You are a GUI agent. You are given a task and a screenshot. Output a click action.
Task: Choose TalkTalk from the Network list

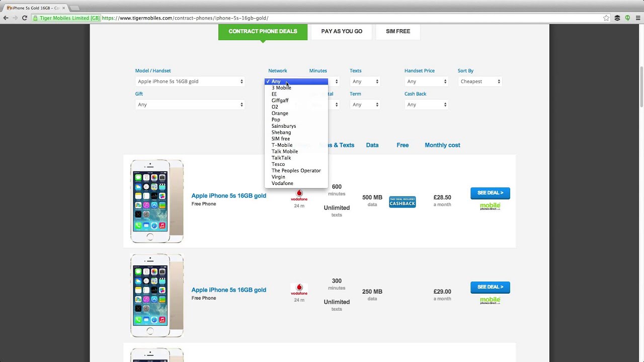click(x=296, y=158)
